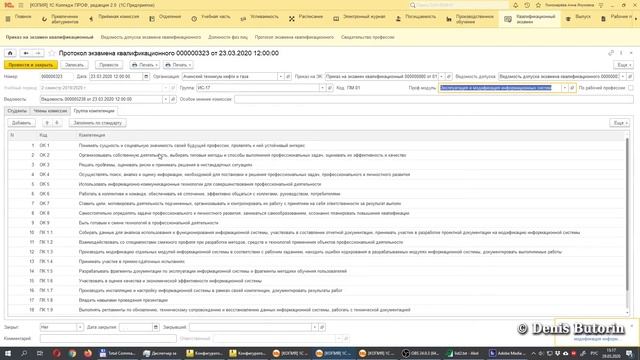Image resolution: width=640 pixels, height=360 pixels.
Task: Open the selected Проф модуль item
Action: coord(572,88)
